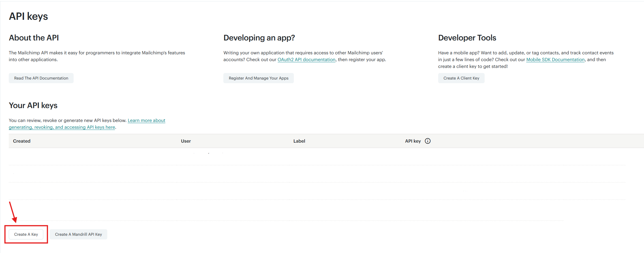This screenshot has height=253, width=644.
Task: Follow the Mobile SDK Documentation link
Action: pyautogui.click(x=555, y=60)
